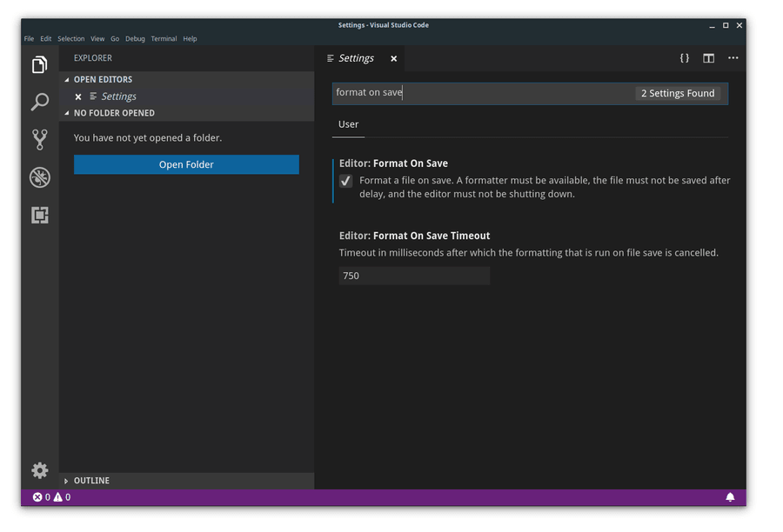Open the Terminal menu
This screenshot has height=532, width=783.
coord(164,38)
